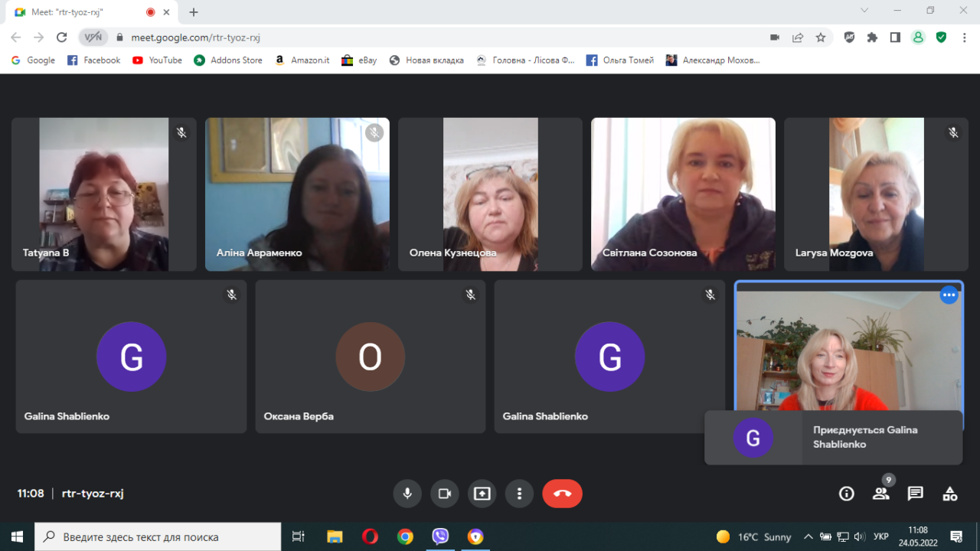Open the Amazon.it bookmark
Image resolution: width=980 pixels, height=551 pixels.
[x=302, y=60]
